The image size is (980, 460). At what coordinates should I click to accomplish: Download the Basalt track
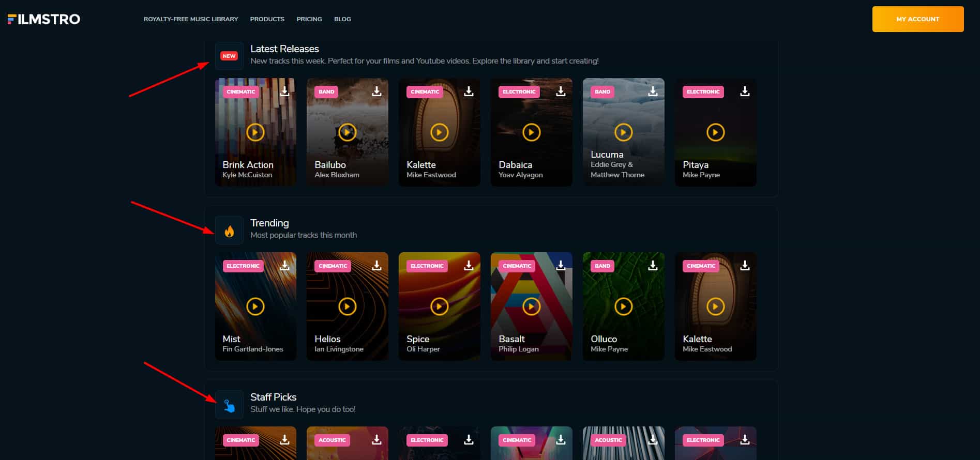(561, 266)
